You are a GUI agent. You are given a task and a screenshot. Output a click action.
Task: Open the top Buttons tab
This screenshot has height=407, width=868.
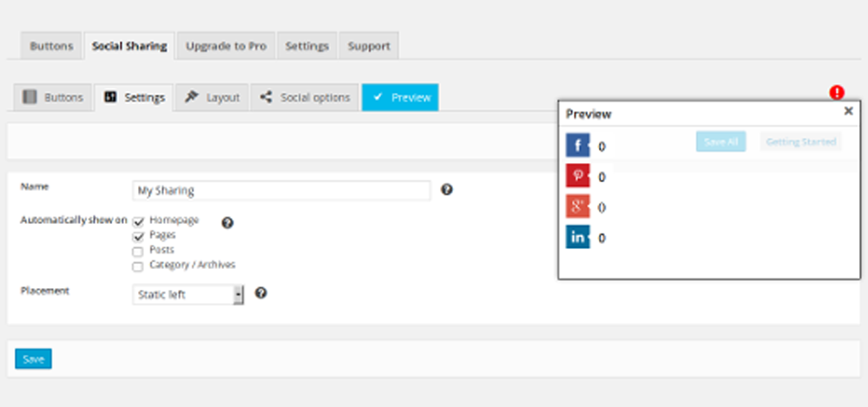51,46
